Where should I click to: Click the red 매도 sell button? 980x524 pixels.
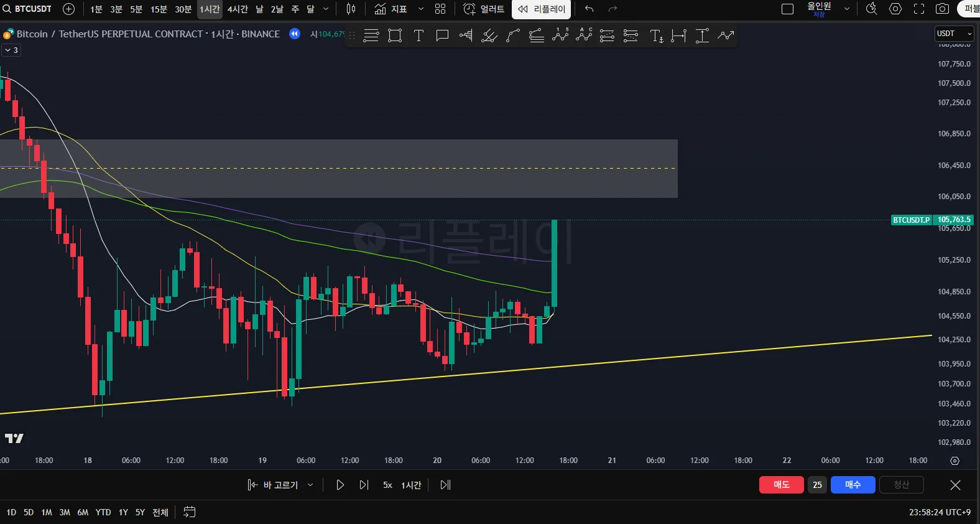pyautogui.click(x=782, y=485)
